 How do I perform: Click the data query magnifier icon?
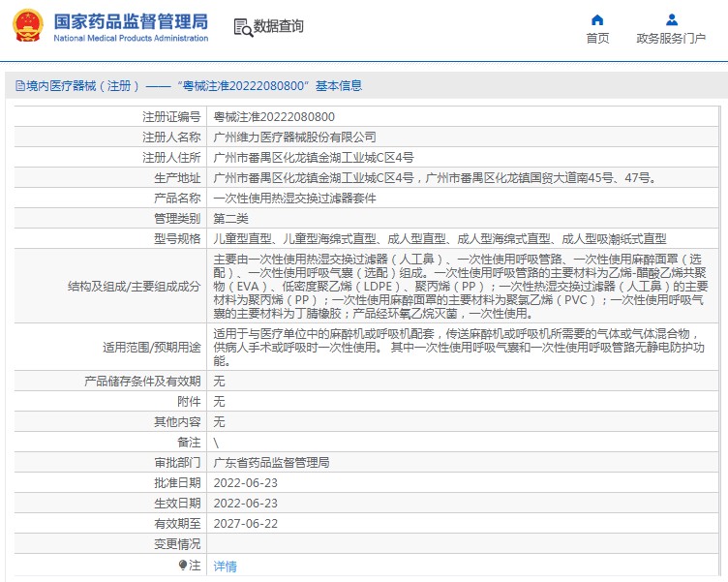[x=243, y=27]
